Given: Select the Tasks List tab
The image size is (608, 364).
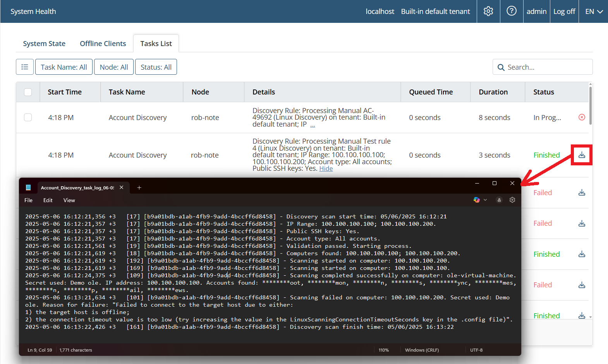Looking at the screenshot, I should click(x=156, y=43).
